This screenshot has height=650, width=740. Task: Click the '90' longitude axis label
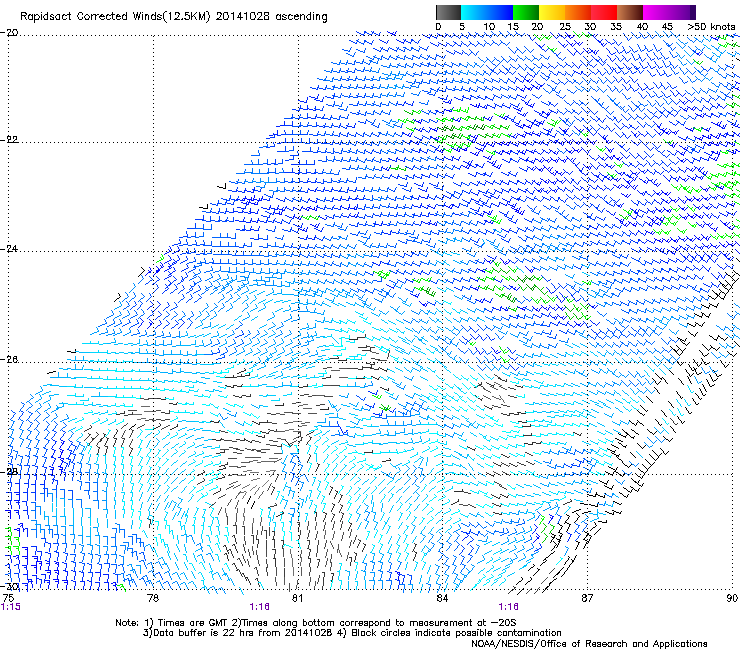732,599
